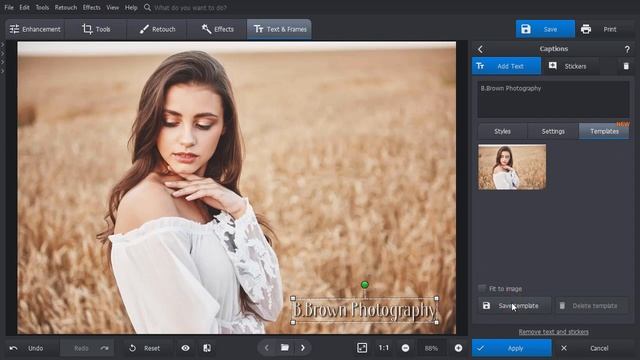Click the top-right caption resize handle
This screenshot has height=360, width=640.
pos(436,299)
